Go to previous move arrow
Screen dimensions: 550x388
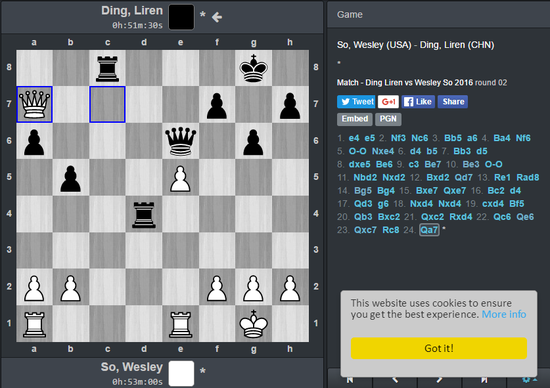point(395,380)
